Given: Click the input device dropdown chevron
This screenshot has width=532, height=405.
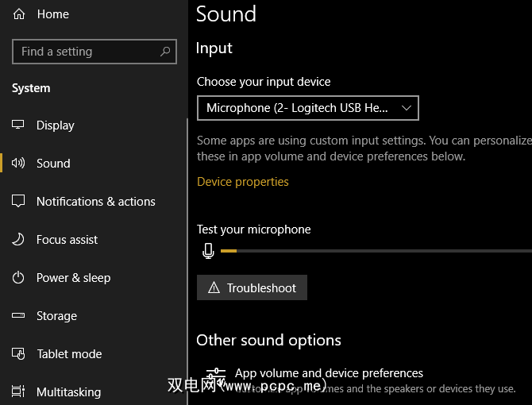Looking at the screenshot, I should [x=407, y=108].
